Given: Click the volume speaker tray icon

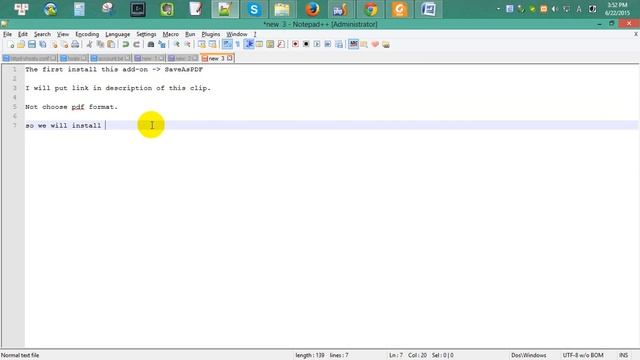Looking at the screenshot, I should coord(555,9).
